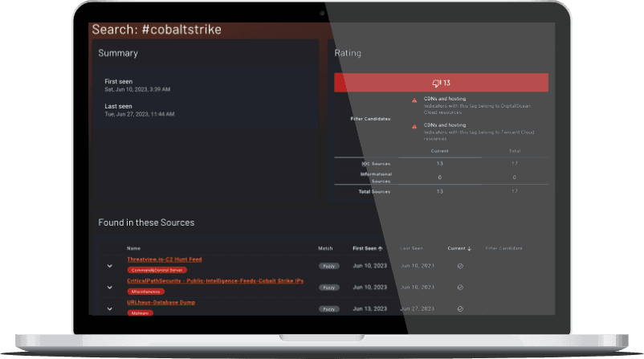Click the 'Current' column heading in the Rating table
The height and width of the screenshot is (359, 644).
point(440,151)
